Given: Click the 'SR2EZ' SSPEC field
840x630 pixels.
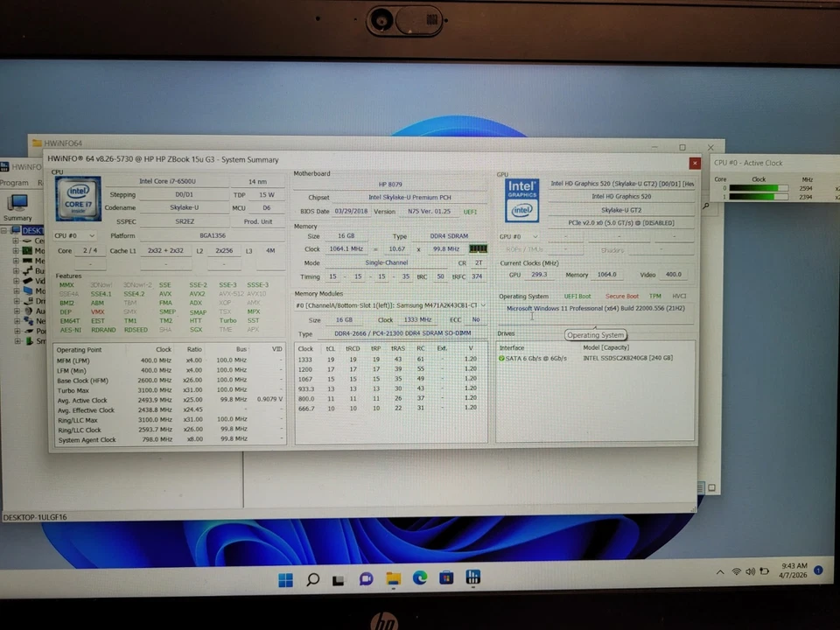Looking at the screenshot, I should (x=185, y=221).
